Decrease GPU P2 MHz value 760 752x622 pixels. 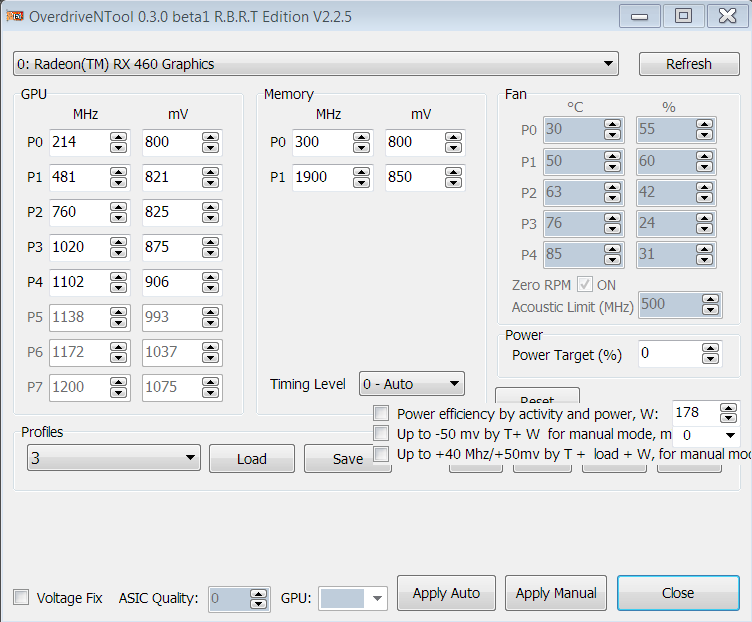point(118,217)
